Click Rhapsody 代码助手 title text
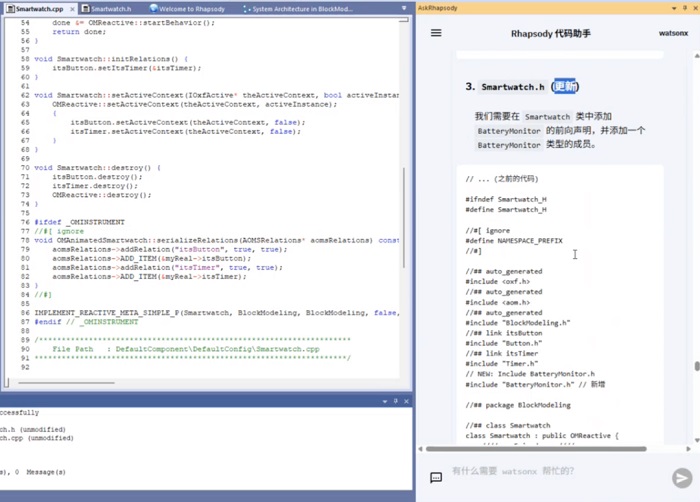 (550, 33)
